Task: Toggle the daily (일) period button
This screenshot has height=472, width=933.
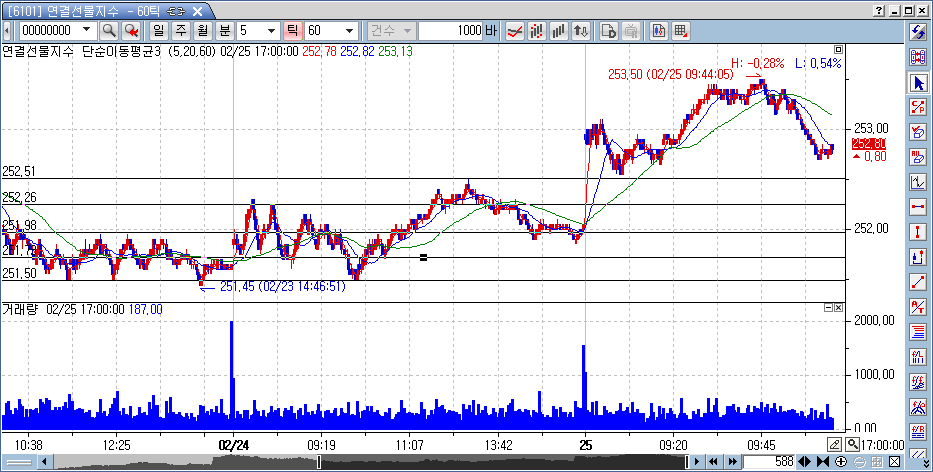Action: click(x=159, y=30)
